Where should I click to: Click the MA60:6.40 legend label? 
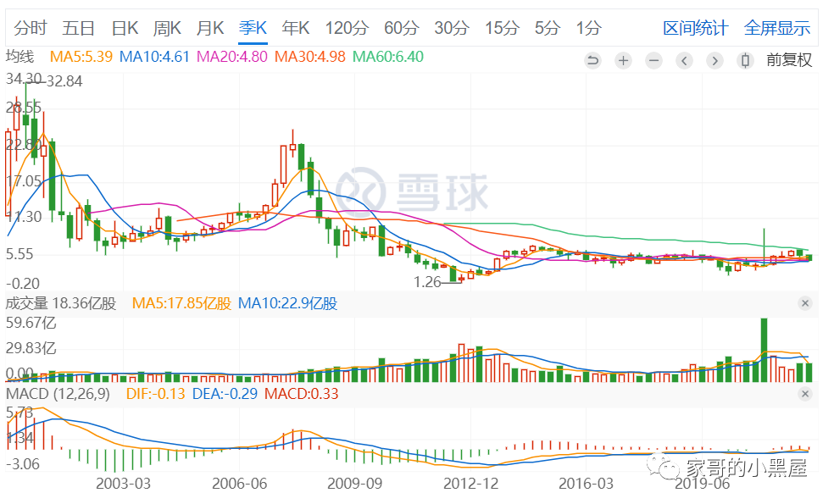[388, 57]
